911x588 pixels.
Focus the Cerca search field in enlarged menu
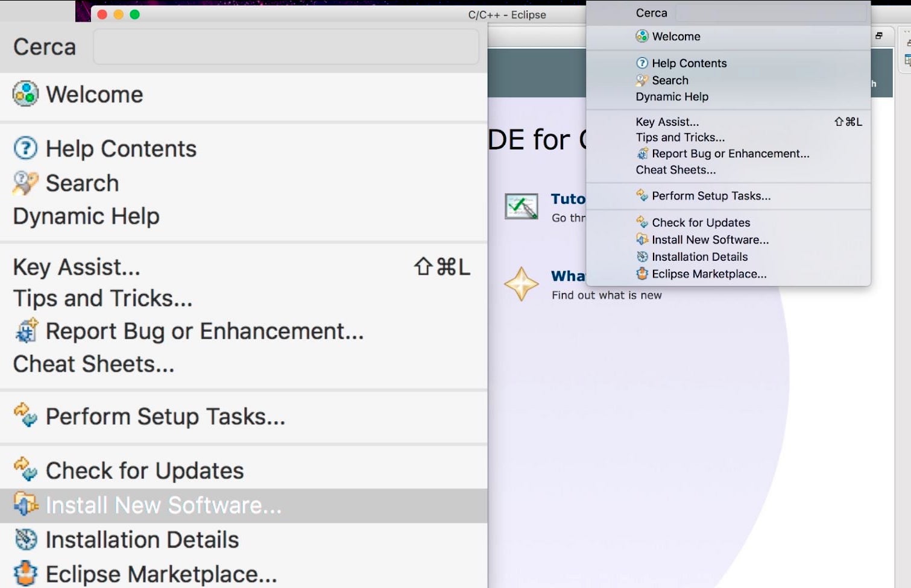click(x=286, y=46)
